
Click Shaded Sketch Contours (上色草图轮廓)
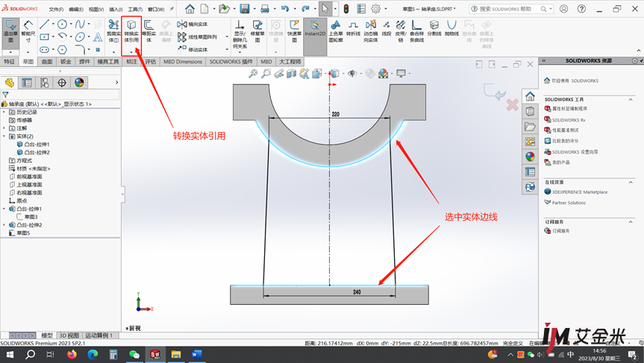336,31
